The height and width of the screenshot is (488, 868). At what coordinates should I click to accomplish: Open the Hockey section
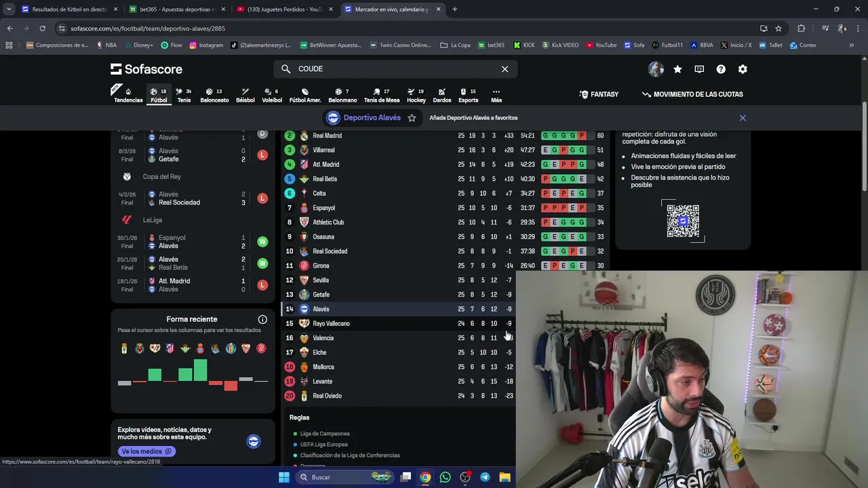(416, 95)
